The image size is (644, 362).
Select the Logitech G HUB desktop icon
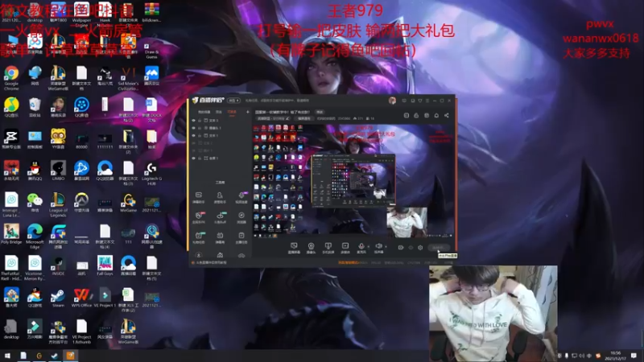click(151, 173)
